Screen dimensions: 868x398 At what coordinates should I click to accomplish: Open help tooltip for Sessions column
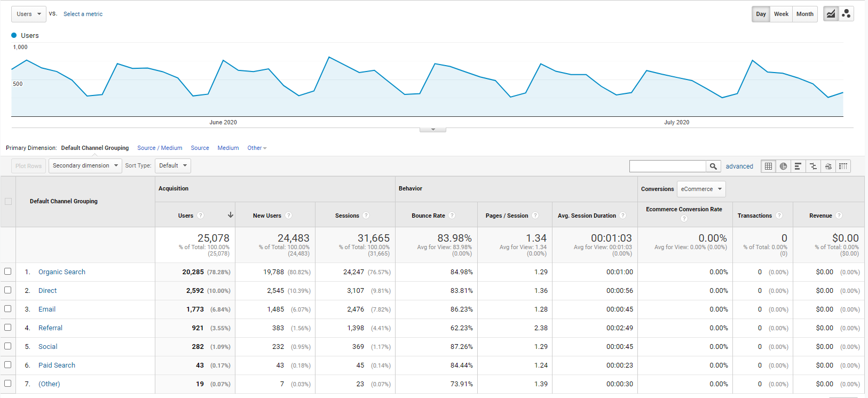click(366, 216)
